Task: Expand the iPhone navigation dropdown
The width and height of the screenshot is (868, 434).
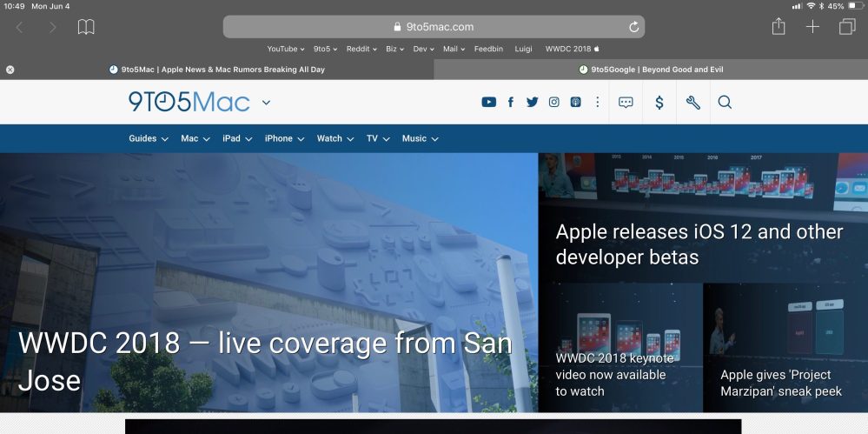Action: (284, 138)
